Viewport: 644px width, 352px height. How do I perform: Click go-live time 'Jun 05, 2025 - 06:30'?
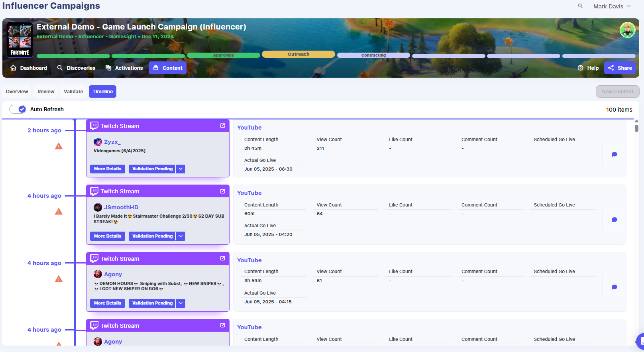tap(268, 169)
